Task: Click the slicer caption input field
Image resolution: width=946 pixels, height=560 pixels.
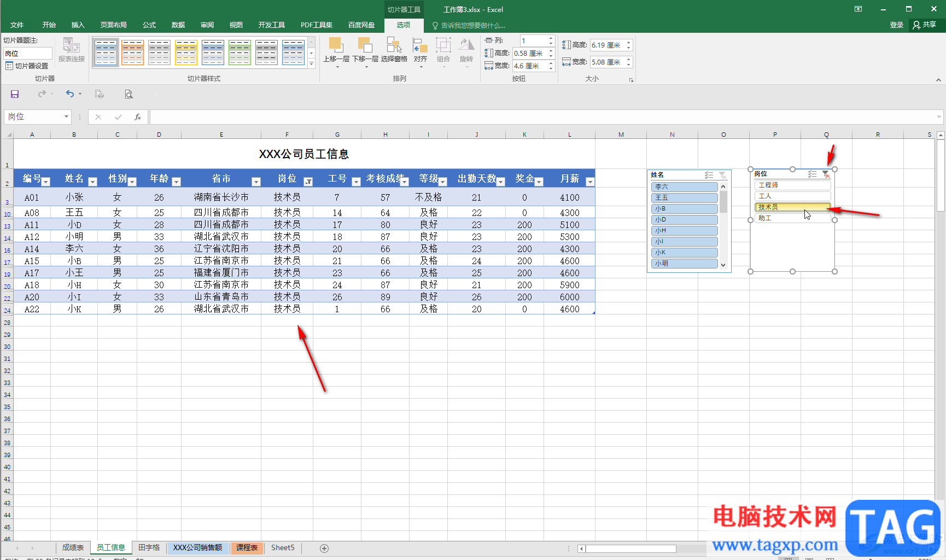Action: coord(27,54)
